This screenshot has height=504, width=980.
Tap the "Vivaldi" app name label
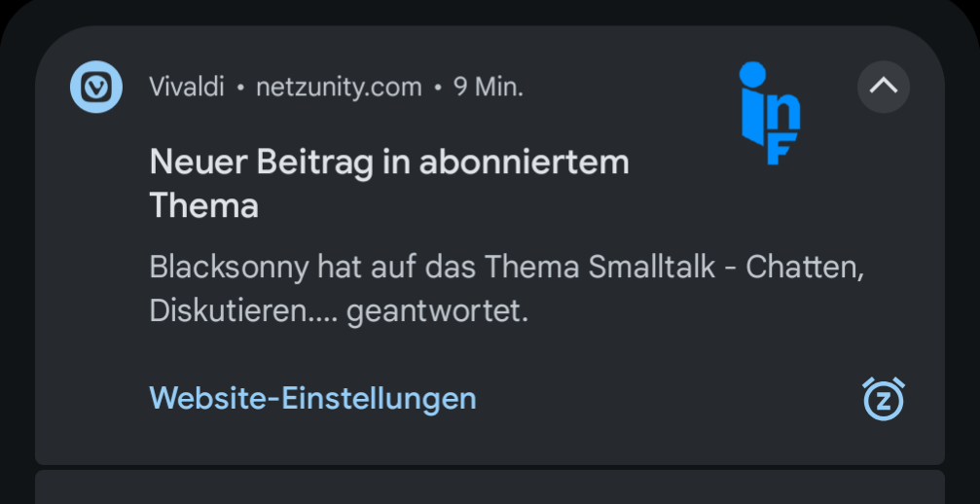(x=187, y=88)
